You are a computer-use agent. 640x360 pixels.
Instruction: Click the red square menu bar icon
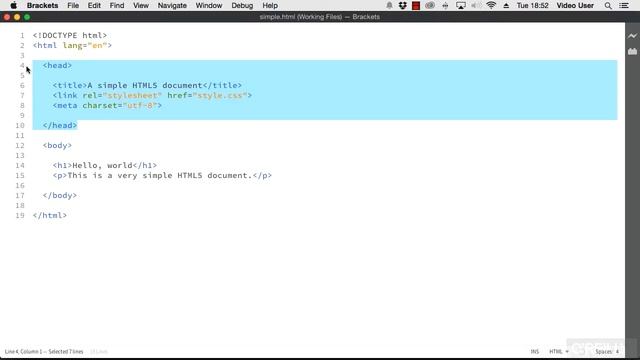[x=416, y=5]
